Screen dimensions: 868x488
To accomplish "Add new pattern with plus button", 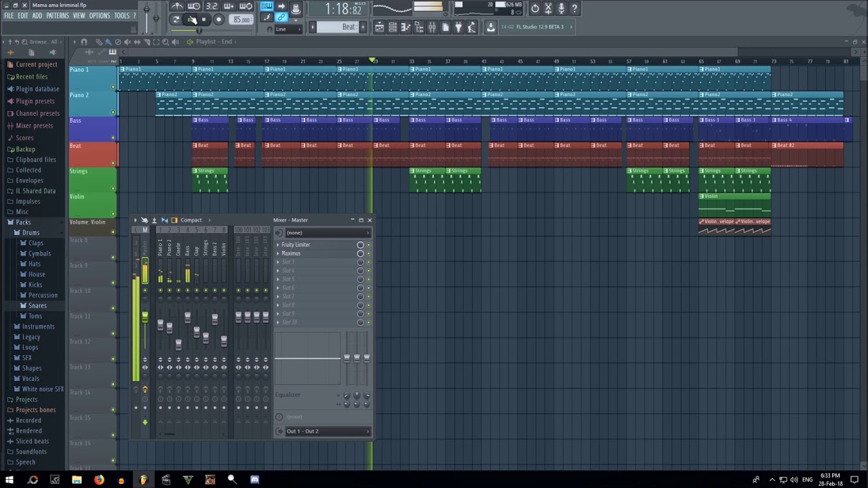I will tap(363, 27).
